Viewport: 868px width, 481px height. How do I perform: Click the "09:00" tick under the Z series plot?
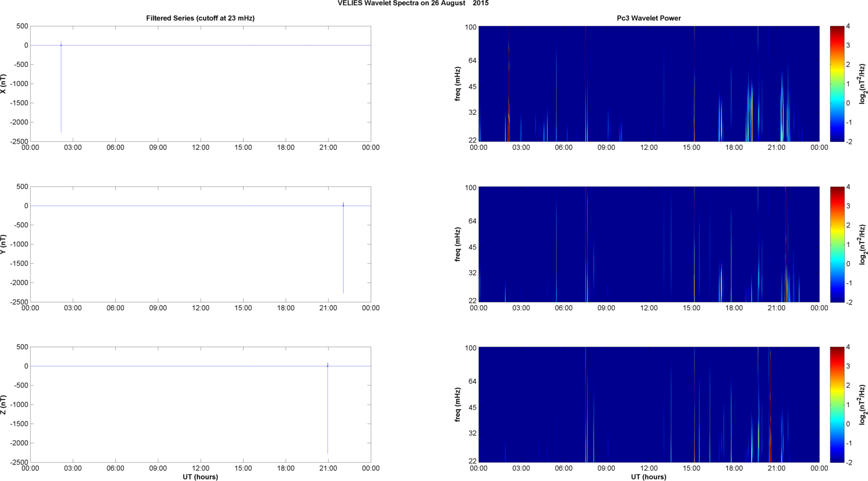(x=158, y=468)
